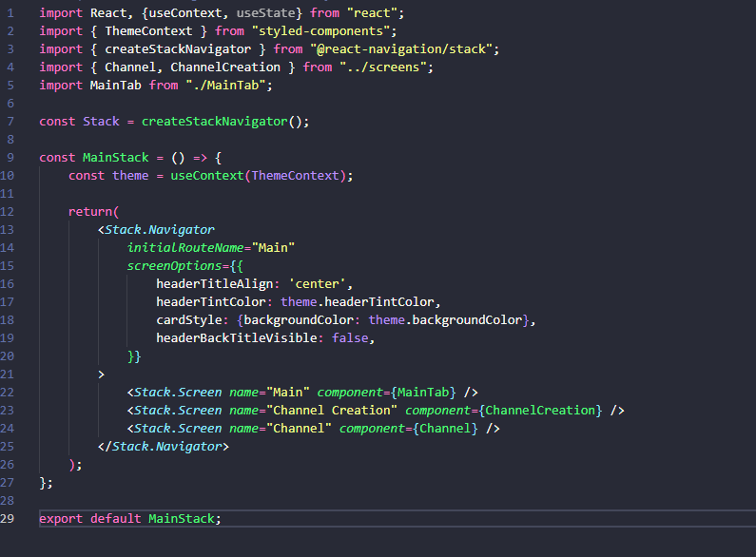Click the word "useState" in the import
Image resolution: width=756 pixels, height=557 pixels.
tap(265, 13)
